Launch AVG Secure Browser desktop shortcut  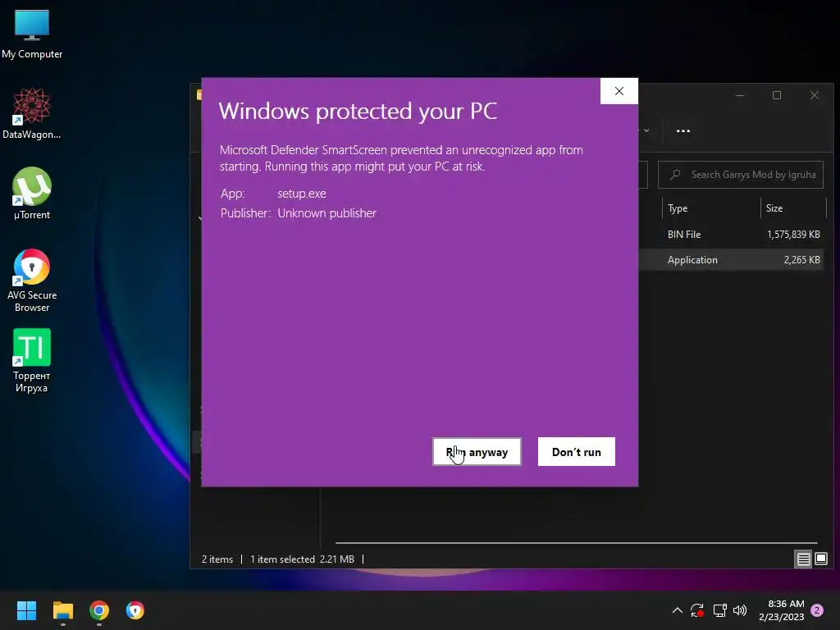coord(32,281)
